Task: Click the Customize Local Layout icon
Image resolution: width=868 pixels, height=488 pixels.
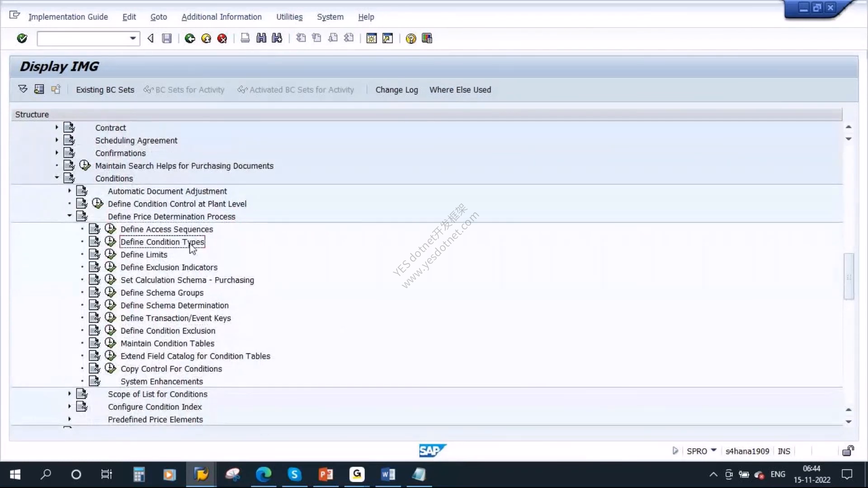Action: click(x=427, y=38)
